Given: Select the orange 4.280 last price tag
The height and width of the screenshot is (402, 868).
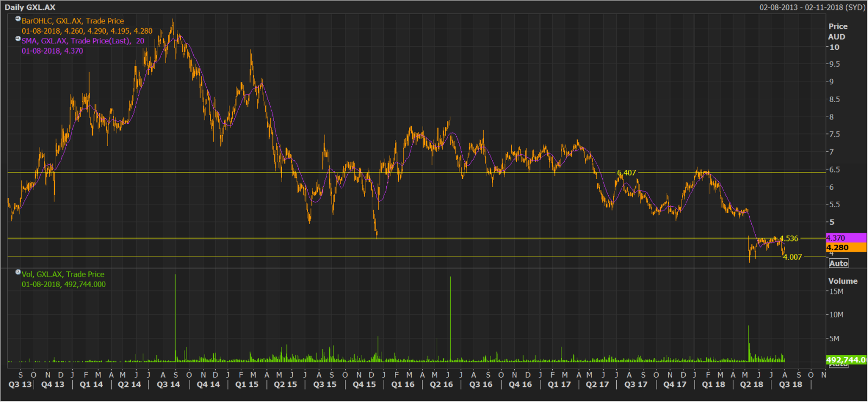Looking at the screenshot, I should (x=846, y=247).
